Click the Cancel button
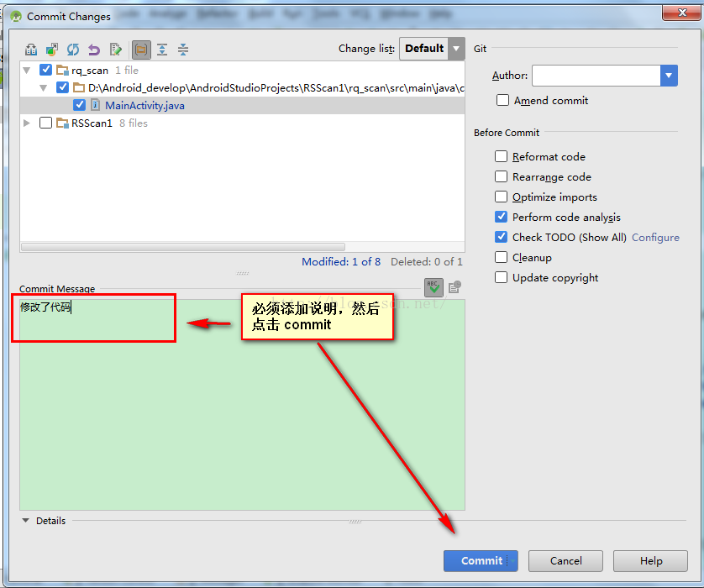The height and width of the screenshot is (588, 704). (x=565, y=560)
